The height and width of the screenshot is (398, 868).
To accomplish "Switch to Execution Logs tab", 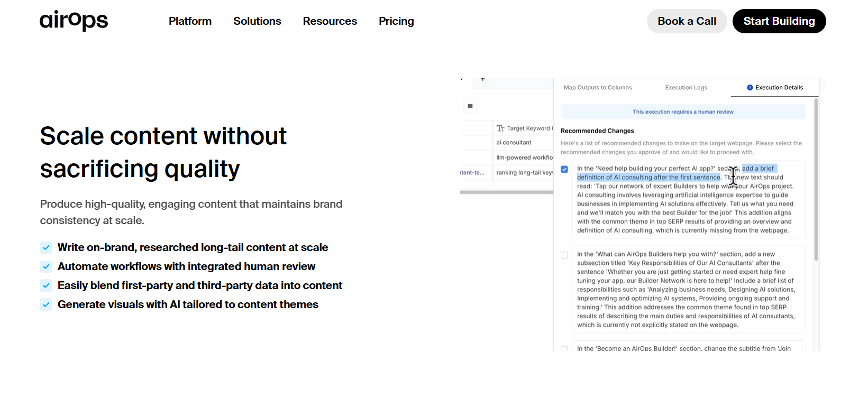I will pos(686,88).
